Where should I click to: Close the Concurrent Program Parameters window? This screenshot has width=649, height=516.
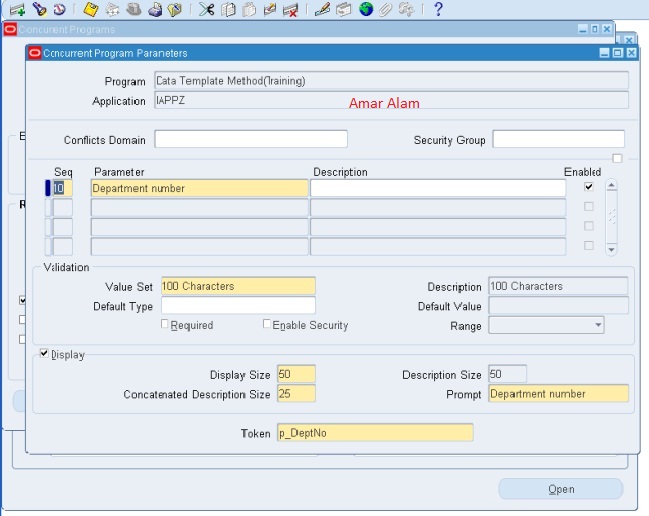(x=631, y=53)
